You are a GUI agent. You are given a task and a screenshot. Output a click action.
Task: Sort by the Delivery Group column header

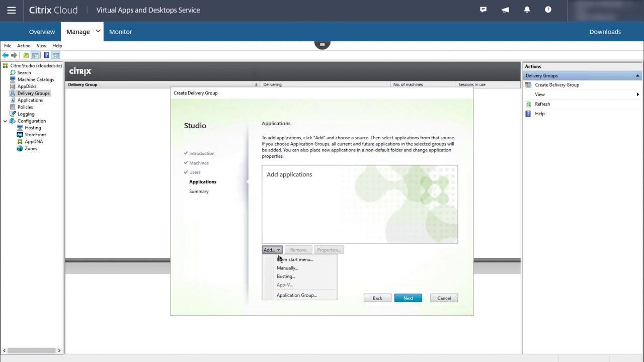tap(162, 84)
